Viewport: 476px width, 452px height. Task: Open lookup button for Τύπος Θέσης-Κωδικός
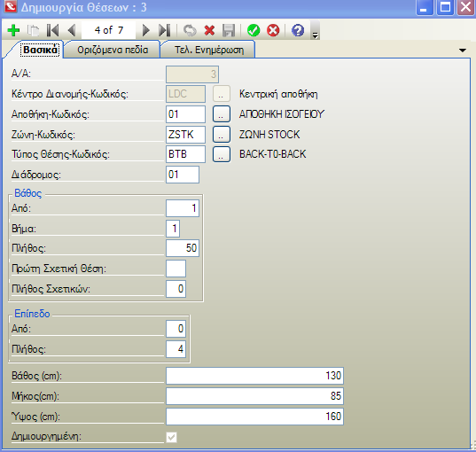[x=222, y=154]
